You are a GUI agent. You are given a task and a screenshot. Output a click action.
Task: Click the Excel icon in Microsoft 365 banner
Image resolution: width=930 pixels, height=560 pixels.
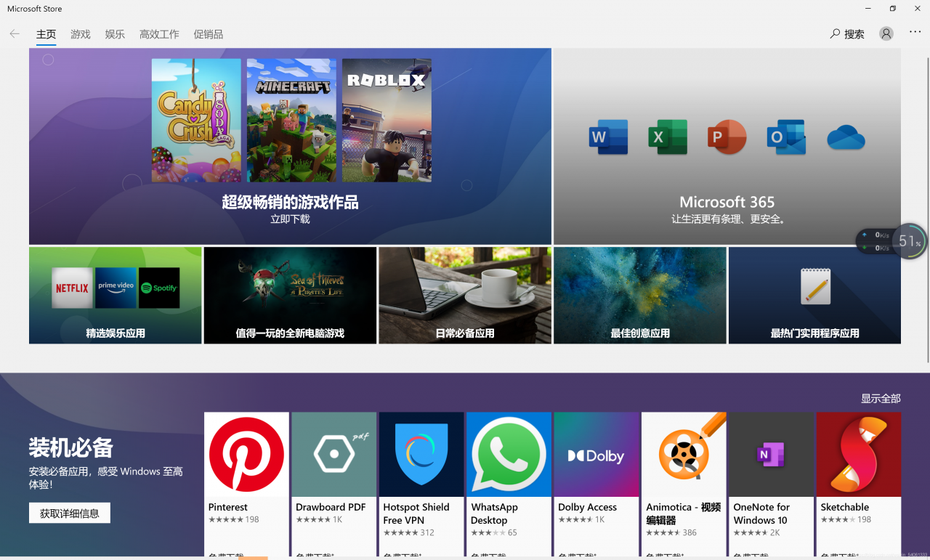(x=667, y=137)
